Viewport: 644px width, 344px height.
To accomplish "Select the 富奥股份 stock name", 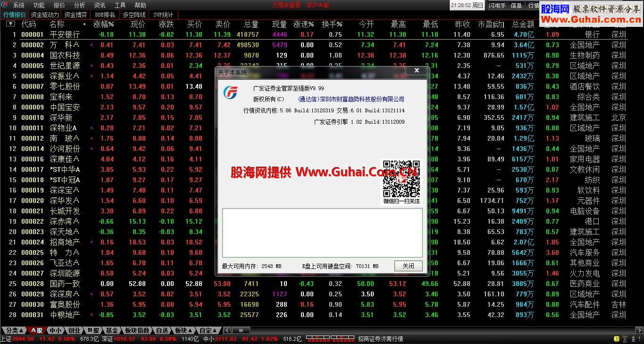I will pyautogui.click(x=65, y=304).
